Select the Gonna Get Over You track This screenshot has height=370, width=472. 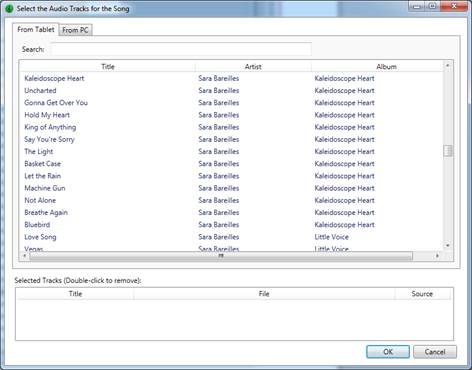pos(56,103)
